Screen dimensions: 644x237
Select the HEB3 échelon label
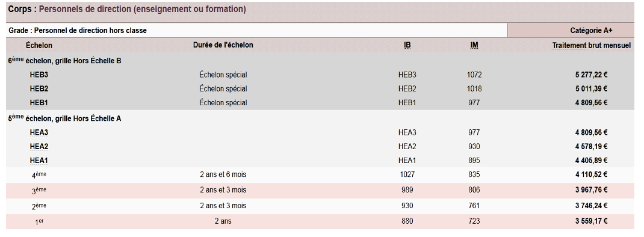(39, 75)
